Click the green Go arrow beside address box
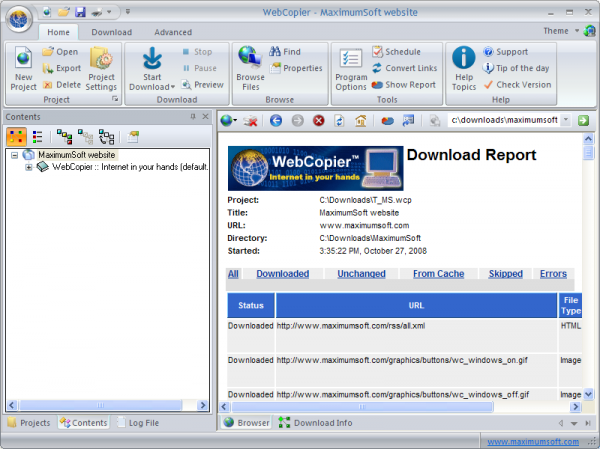Screen dimensions: 600x449 pyautogui.click(x=583, y=120)
